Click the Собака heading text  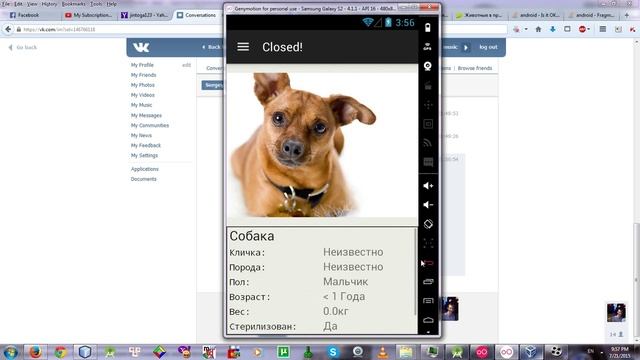252,236
